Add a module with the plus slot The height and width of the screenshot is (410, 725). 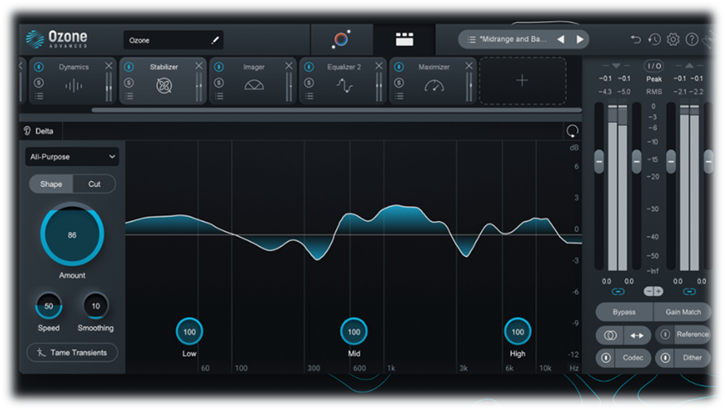522,81
